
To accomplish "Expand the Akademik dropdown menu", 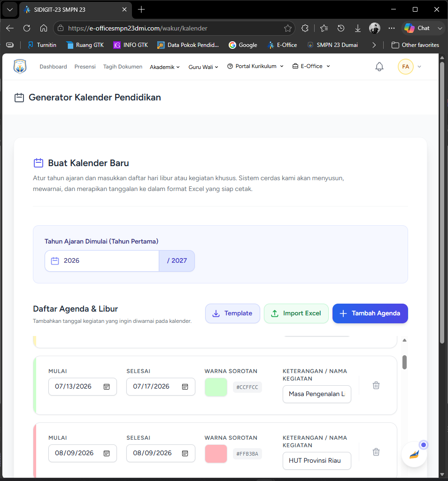I will pos(164,67).
